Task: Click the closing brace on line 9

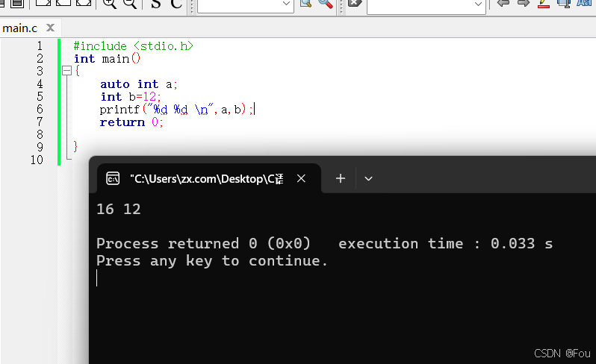Action: [75, 146]
